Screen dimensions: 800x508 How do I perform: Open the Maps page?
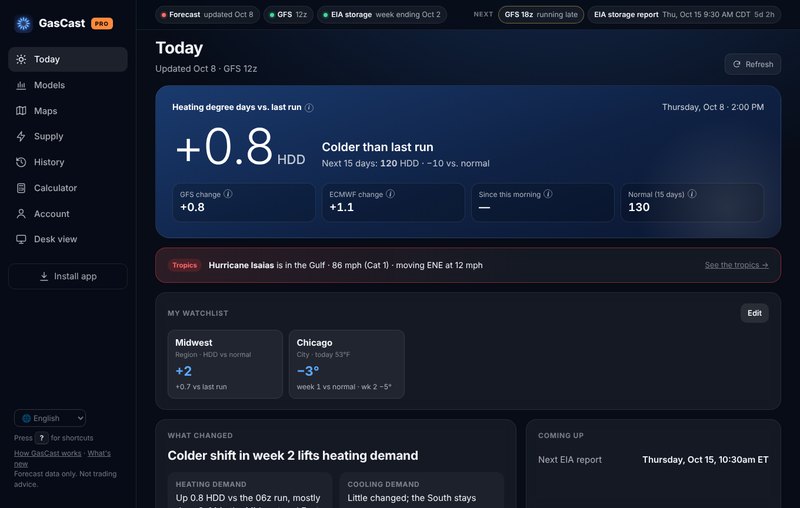coord(68,111)
